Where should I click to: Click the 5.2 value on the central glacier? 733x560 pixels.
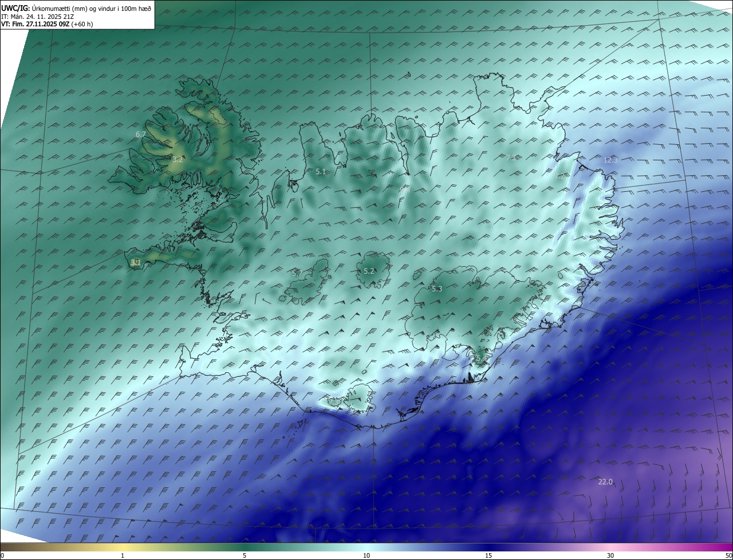click(x=369, y=271)
